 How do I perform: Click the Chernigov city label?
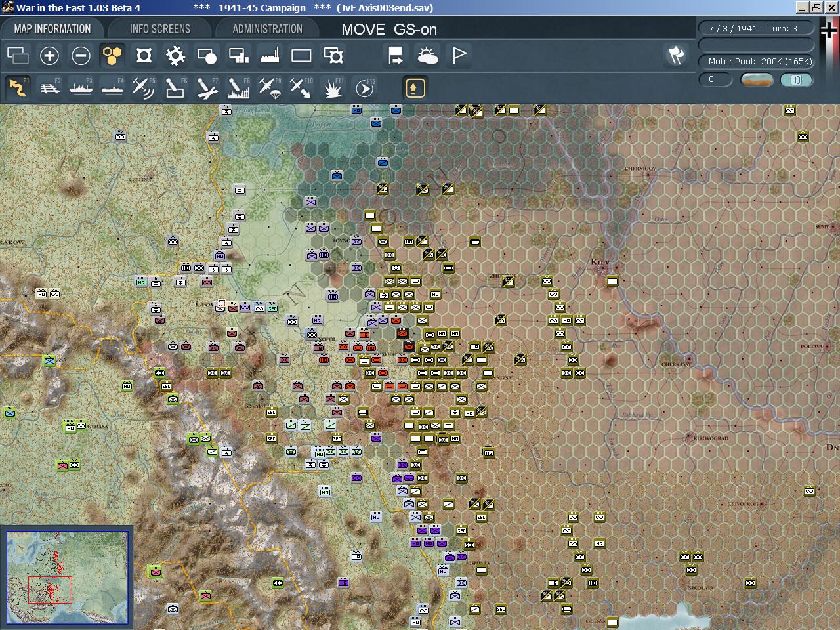pos(640,169)
